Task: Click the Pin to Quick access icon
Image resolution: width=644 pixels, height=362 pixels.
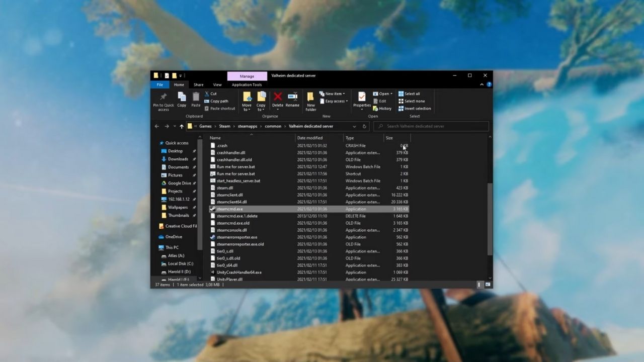Action: click(163, 98)
